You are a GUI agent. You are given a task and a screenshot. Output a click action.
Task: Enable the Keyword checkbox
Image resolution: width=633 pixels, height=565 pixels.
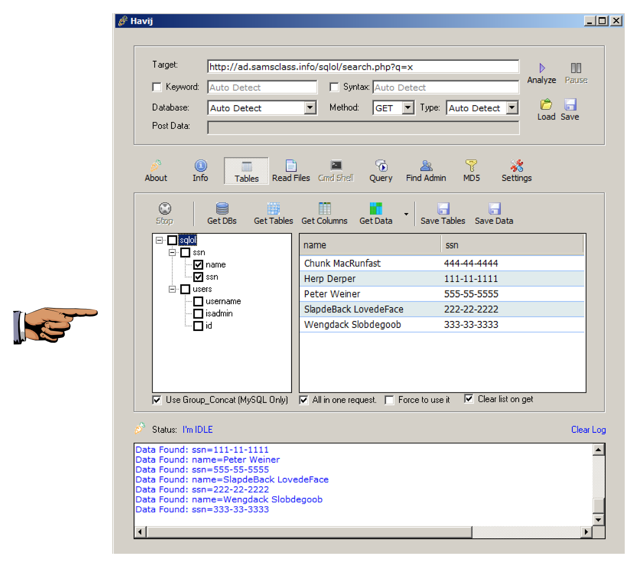pyautogui.click(x=156, y=88)
